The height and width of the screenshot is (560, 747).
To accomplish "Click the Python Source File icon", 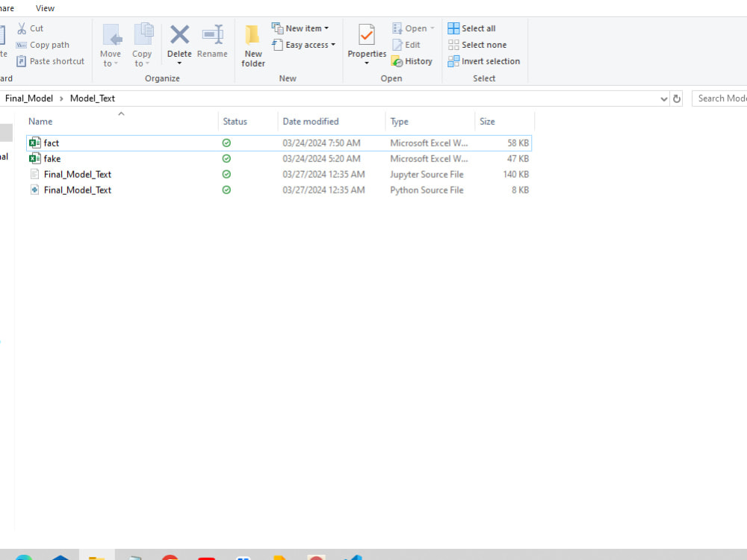I will coord(35,190).
